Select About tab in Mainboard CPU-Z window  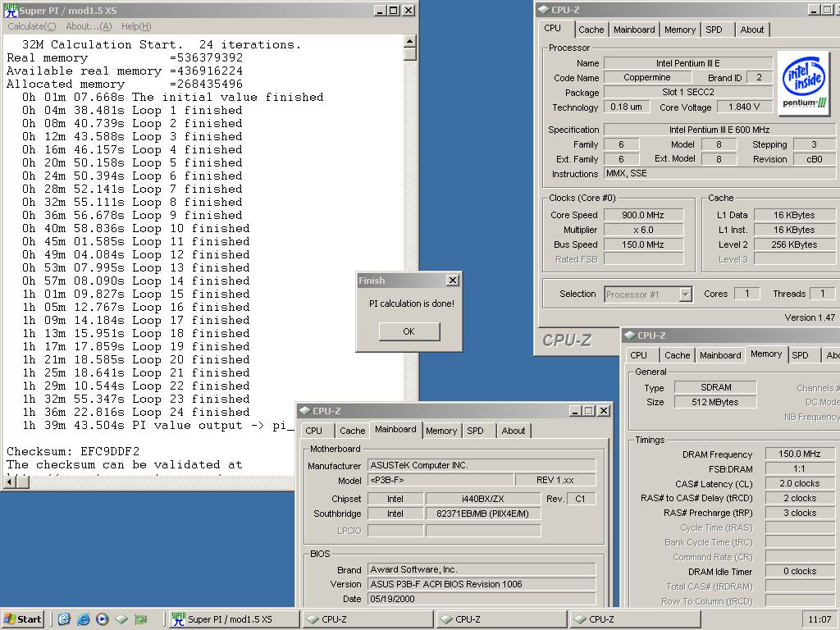click(514, 431)
